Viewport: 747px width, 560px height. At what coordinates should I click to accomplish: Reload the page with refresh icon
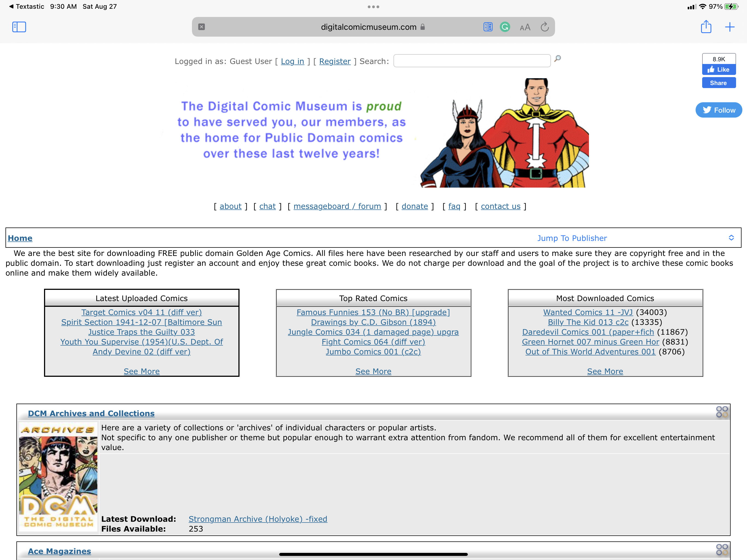(544, 27)
